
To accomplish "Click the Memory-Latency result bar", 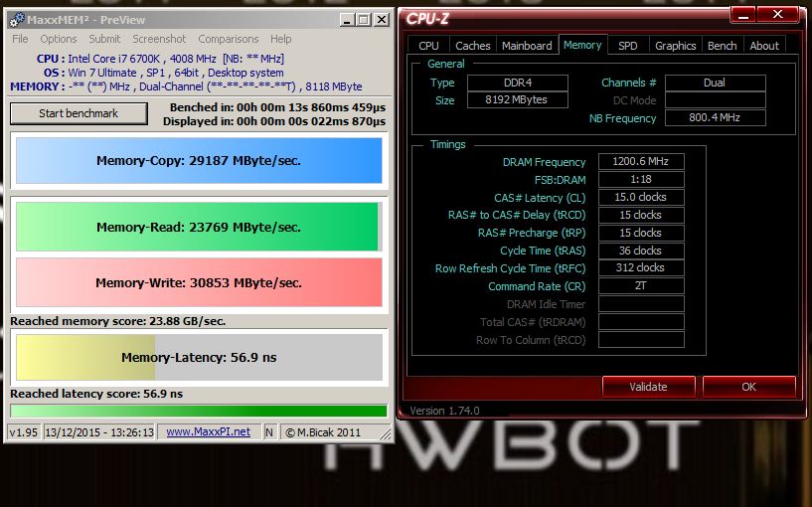I will [x=199, y=357].
